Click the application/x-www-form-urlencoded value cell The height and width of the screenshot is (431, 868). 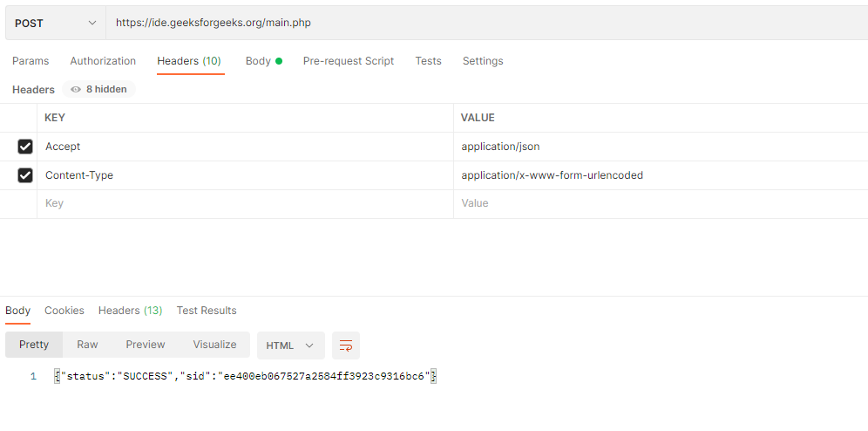pos(661,175)
